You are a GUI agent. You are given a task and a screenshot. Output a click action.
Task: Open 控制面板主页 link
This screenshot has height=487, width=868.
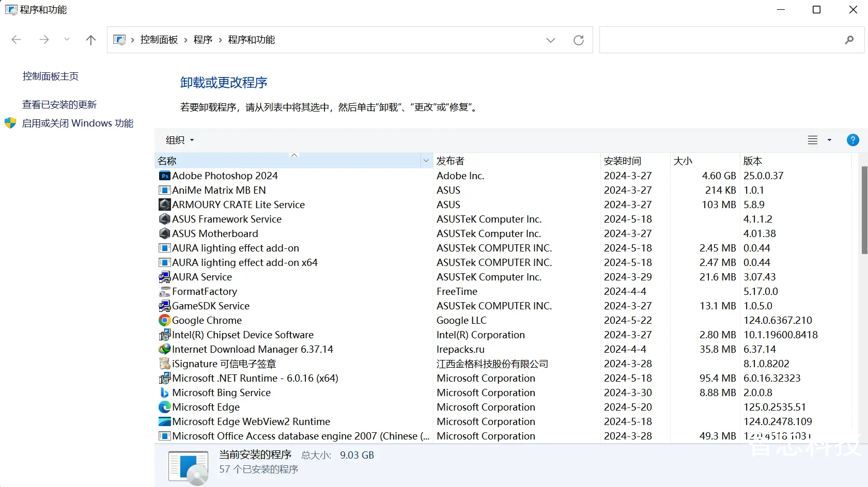(x=51, y=76)
